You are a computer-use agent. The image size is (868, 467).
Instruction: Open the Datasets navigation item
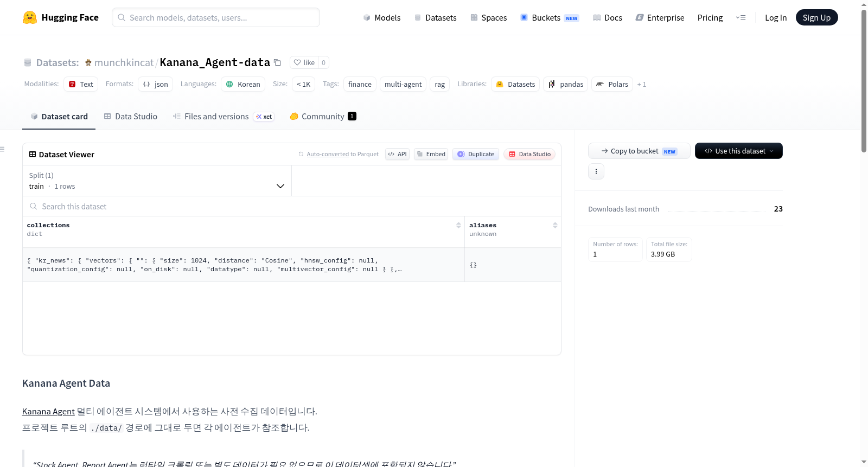(x=435, y=17)
